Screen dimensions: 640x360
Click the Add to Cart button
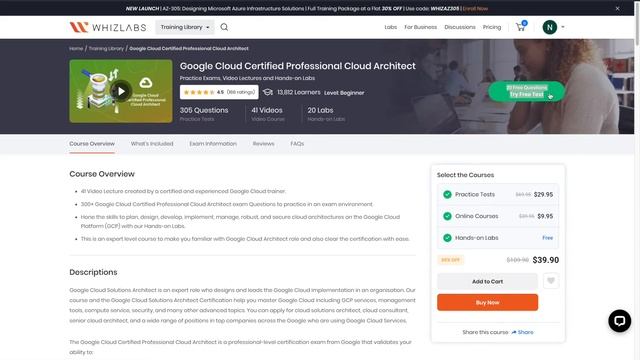487,282
